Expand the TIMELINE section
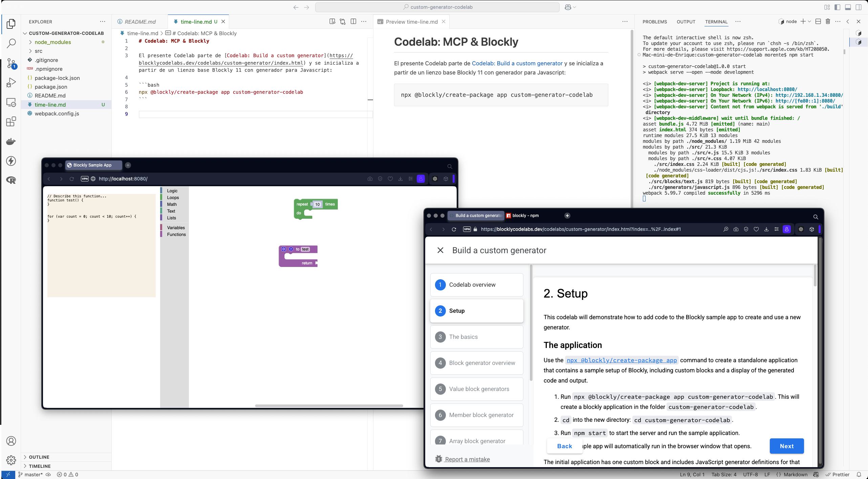This screenshot has width=868, height=479. coord(25,466)
